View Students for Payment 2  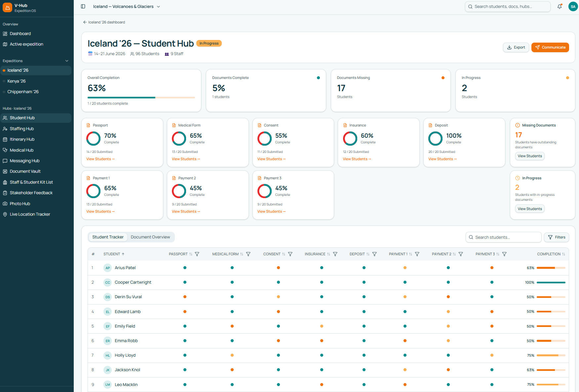(186, 212)
